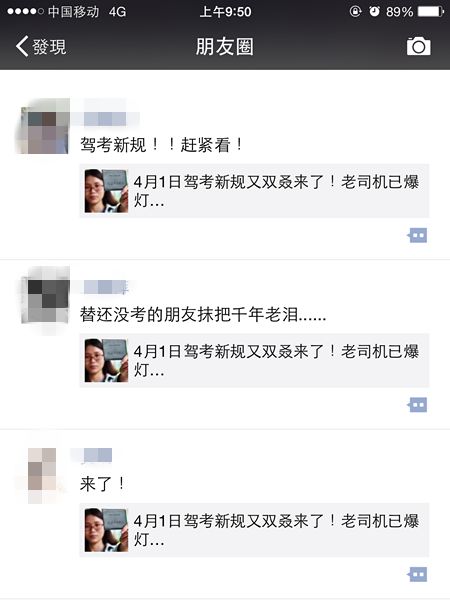
Task: Open comment bubble on second post
Action: 417,405
